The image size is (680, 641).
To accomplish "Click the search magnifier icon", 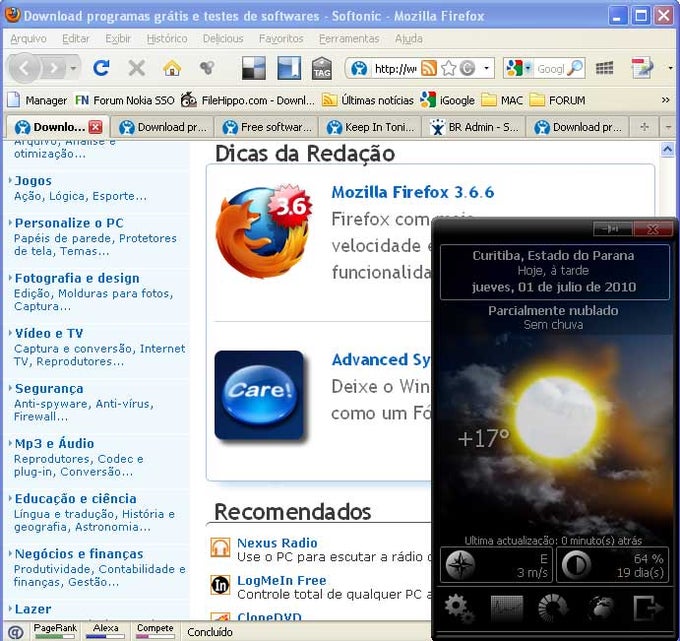I will click(x=575, y=68).
